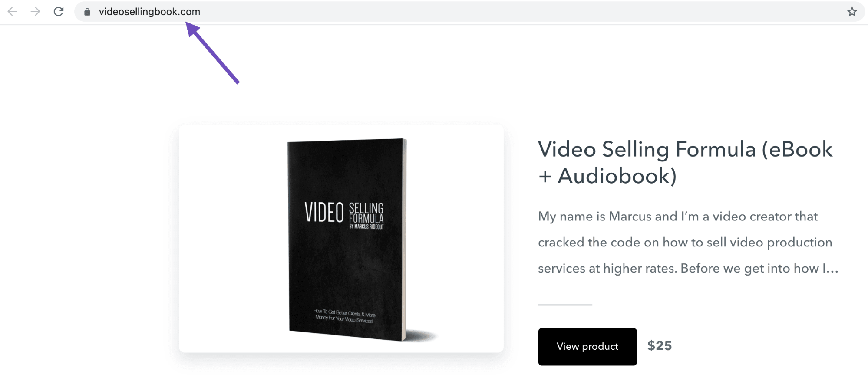Click the browser back arrow
The image size is (868, 381).
click(12, 12)
